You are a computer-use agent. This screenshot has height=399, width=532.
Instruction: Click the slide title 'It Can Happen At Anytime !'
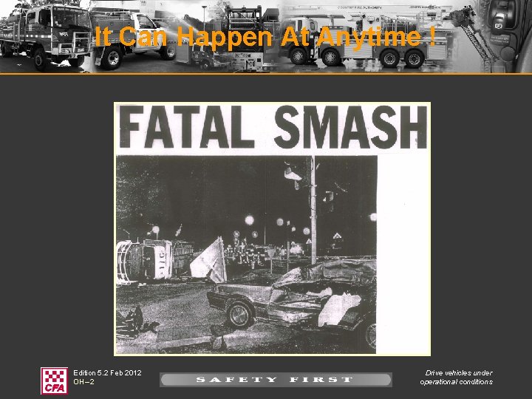(x=265, y=36)
